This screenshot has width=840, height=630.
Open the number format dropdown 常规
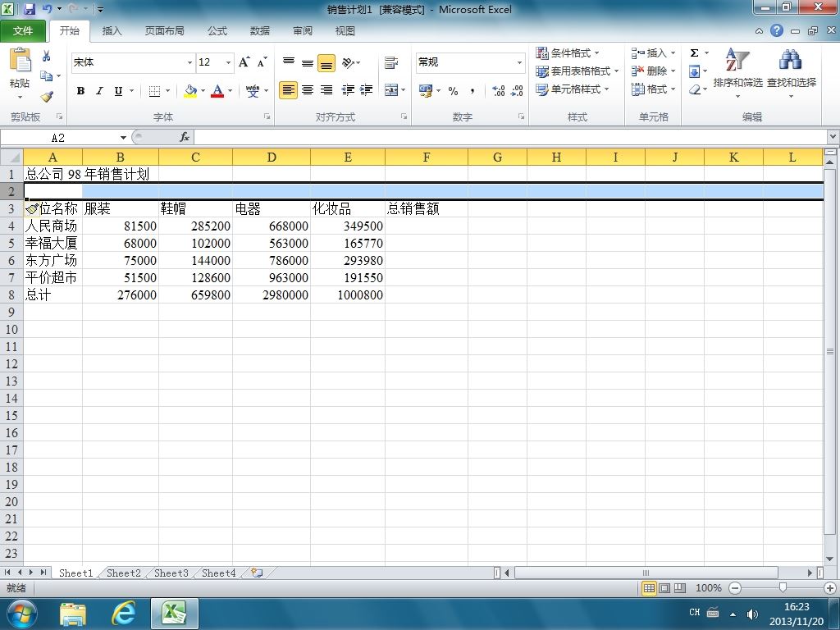pyautogui.click(x=519, y=62)
